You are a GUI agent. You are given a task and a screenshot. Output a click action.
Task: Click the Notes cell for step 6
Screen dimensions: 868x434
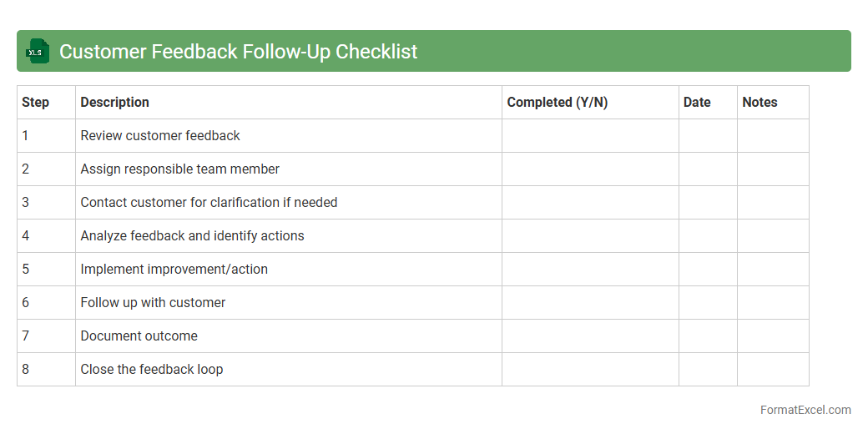point(773,303)
